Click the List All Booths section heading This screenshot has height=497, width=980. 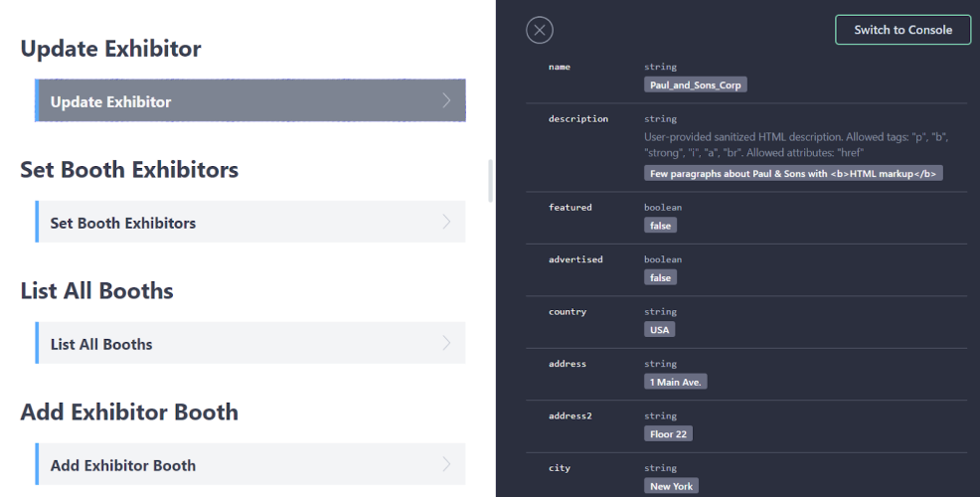[x=96, y=291]
